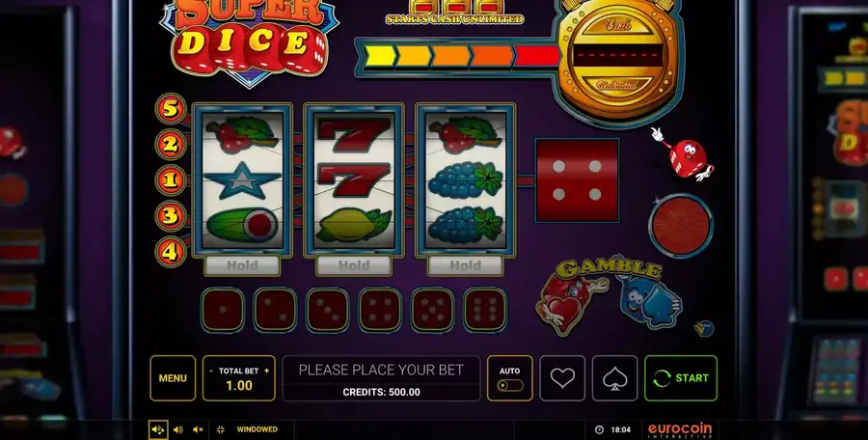Hold the first reel
The width and height of the screenshot is (868, 440).
[x=242, y=266]
